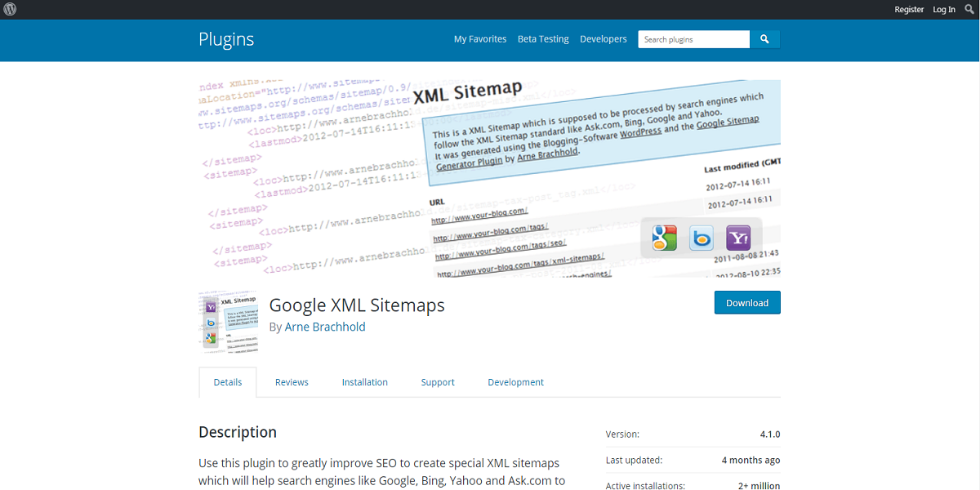The image size is (980, 490).
Task: Go to Beta Testing page
Action: point(543,39)
